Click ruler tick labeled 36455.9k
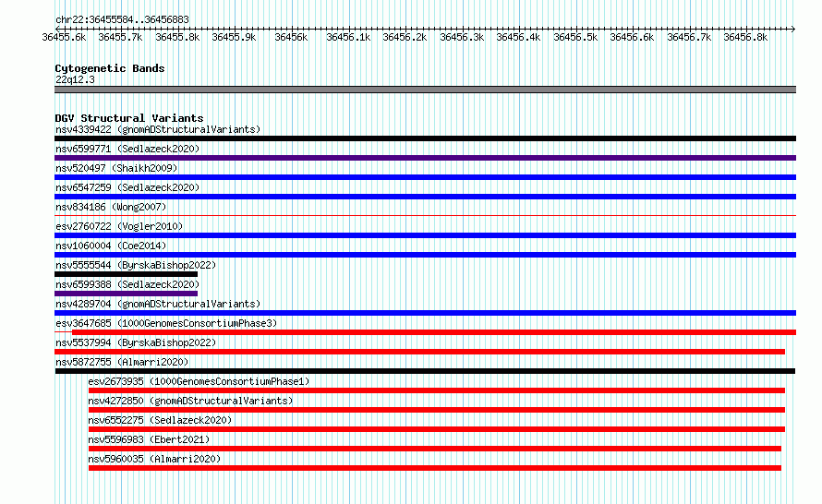The width and height of the screenshot is (822, 504). (235, 37)
